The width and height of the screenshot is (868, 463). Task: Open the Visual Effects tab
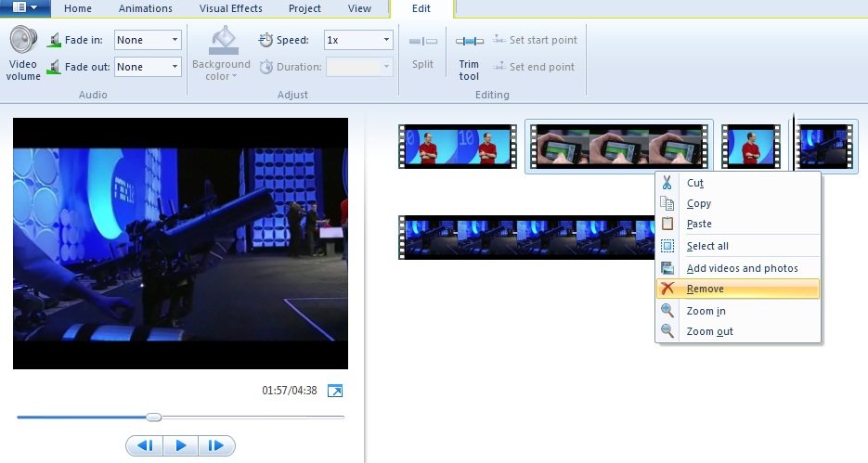point(231,9)
